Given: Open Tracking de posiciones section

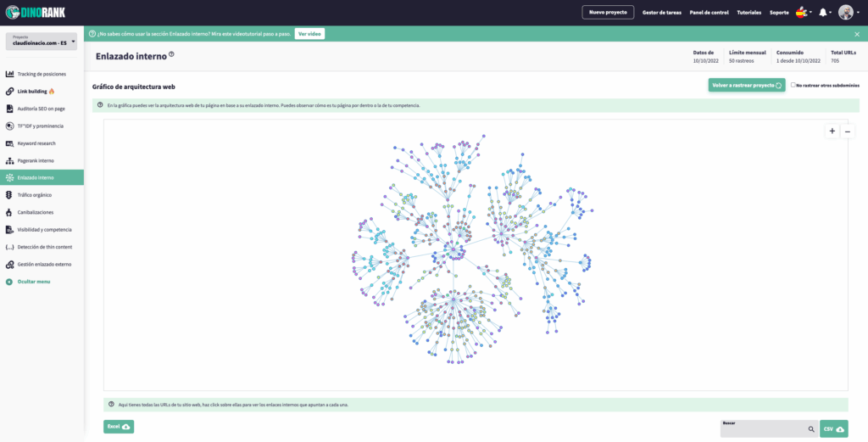Looking at the screenshot, I should click(42, 74).
